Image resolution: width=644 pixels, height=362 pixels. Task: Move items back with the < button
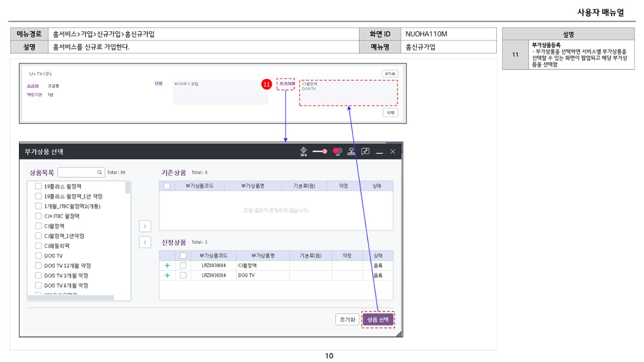tap(144, 242)
